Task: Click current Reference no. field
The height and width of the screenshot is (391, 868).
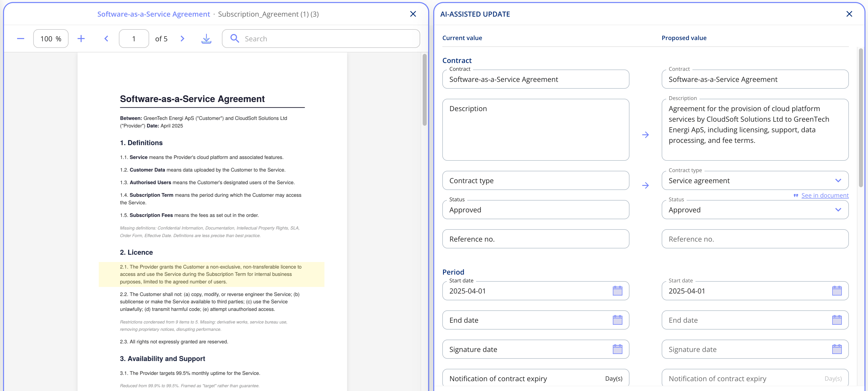Action: pos(536,239)
